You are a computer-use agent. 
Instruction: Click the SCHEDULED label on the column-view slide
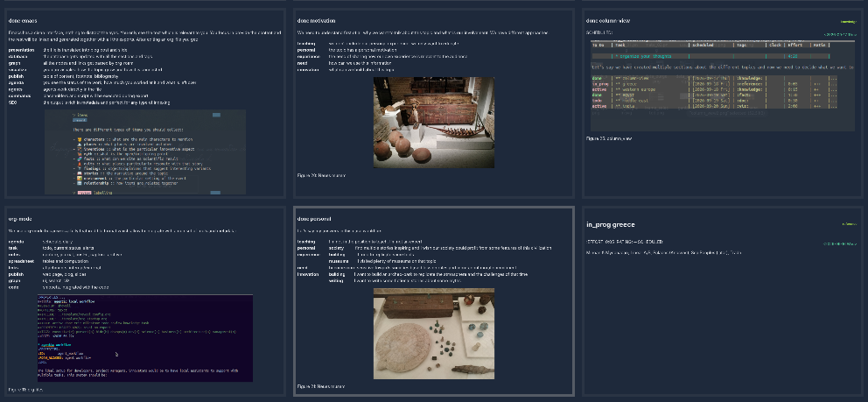tap(598, 33)
